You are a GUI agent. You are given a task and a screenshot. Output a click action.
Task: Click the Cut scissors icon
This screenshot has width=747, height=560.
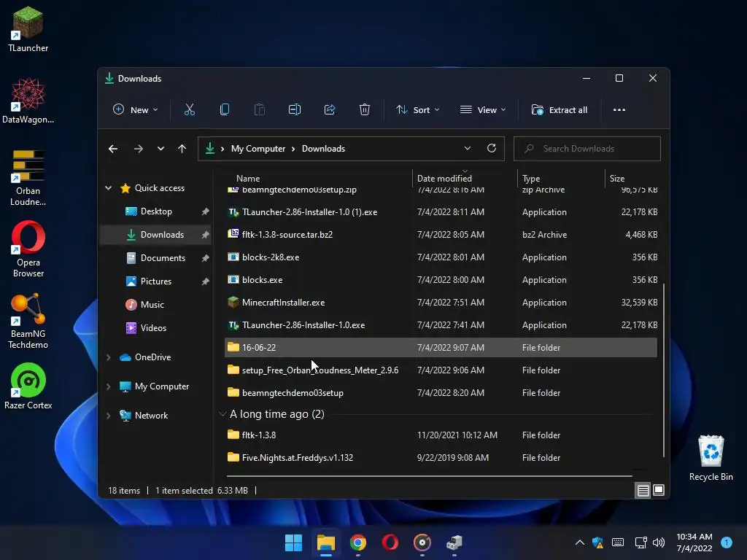190,110
